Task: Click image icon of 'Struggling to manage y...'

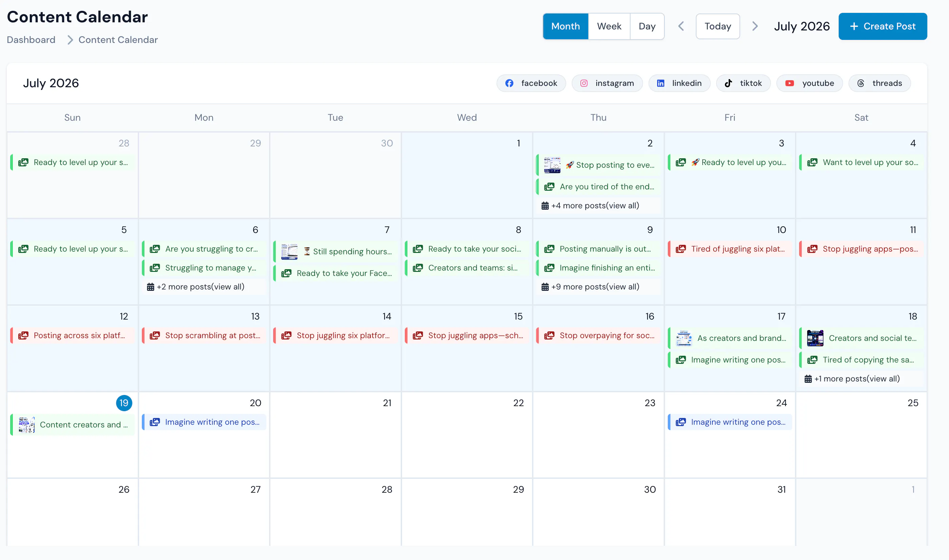Action: [155, 268]
